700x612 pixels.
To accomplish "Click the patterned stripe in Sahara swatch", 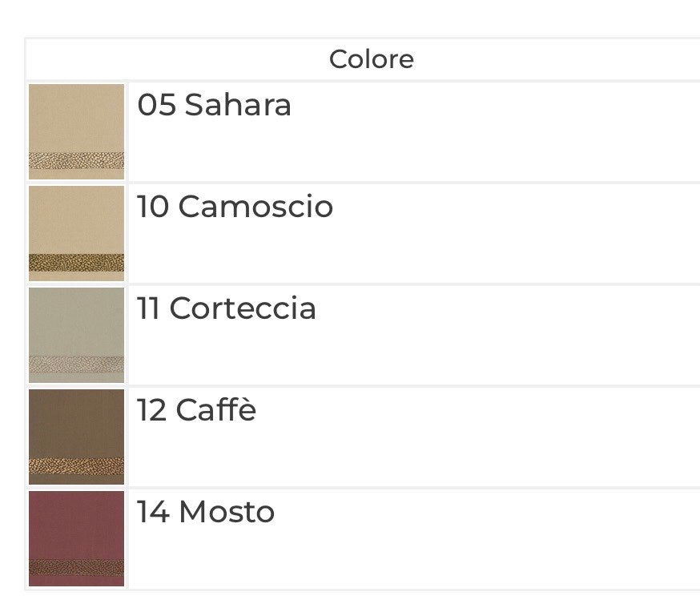I will point(76,161).
